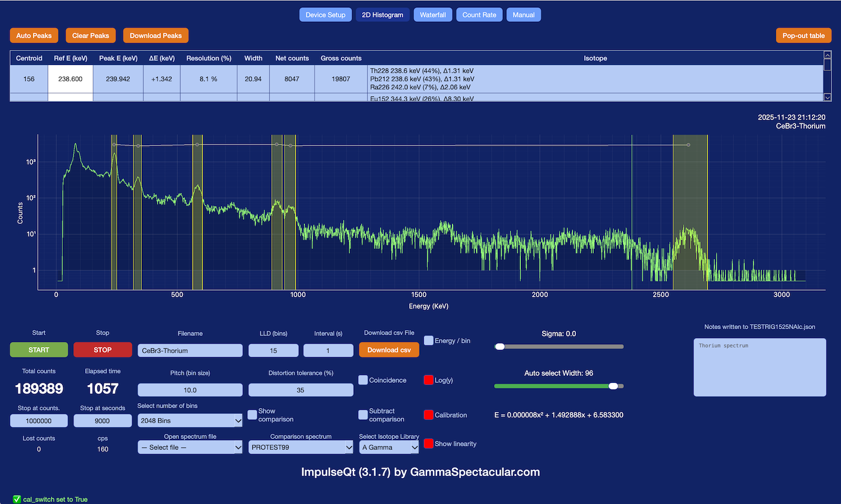Enable Show comparison checkbox

252,415
